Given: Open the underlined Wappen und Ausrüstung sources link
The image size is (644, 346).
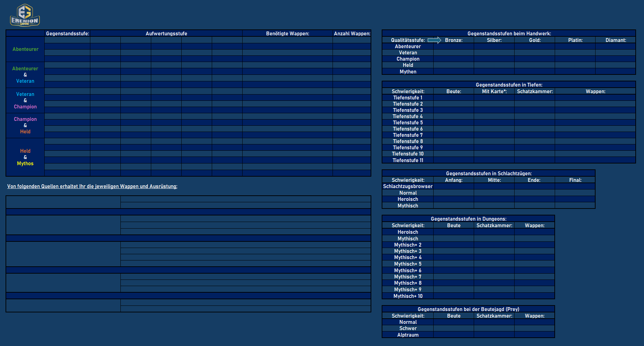Looking at the screenshot, I should [92, 186].
